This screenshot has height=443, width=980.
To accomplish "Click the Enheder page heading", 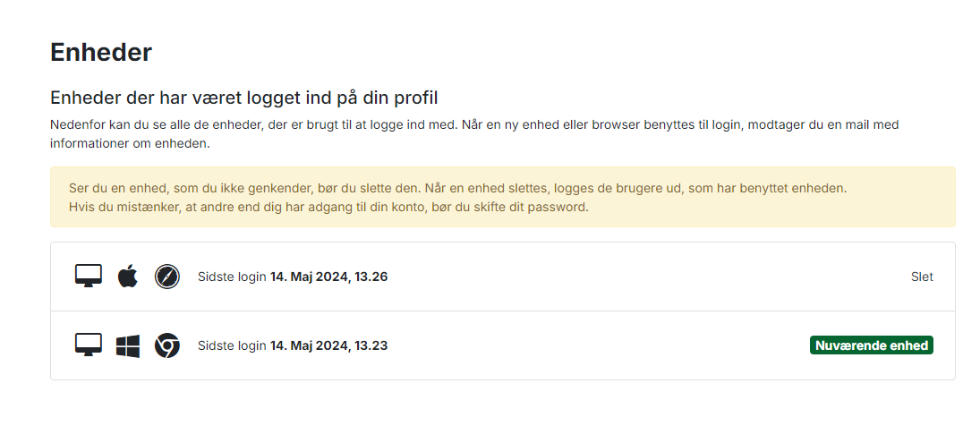I will point(101,52).
